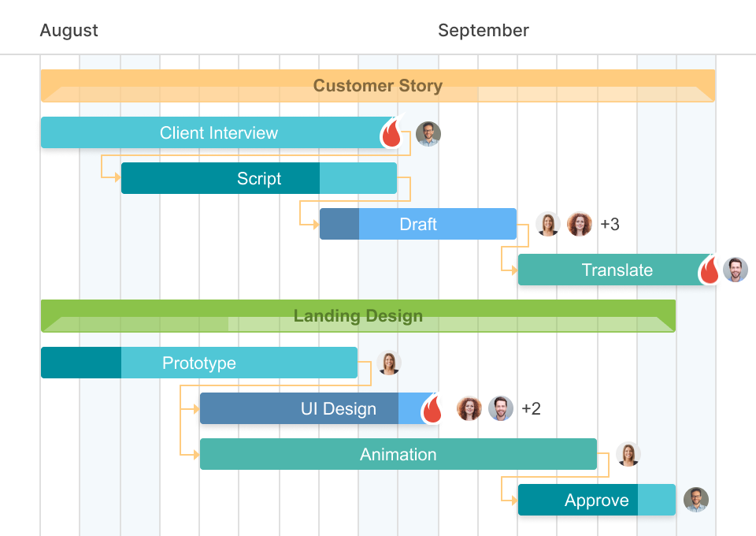Collapse the Customer Story group bar
The height and width of the screenshot is (536, 756).
click(x=378, y=85)
